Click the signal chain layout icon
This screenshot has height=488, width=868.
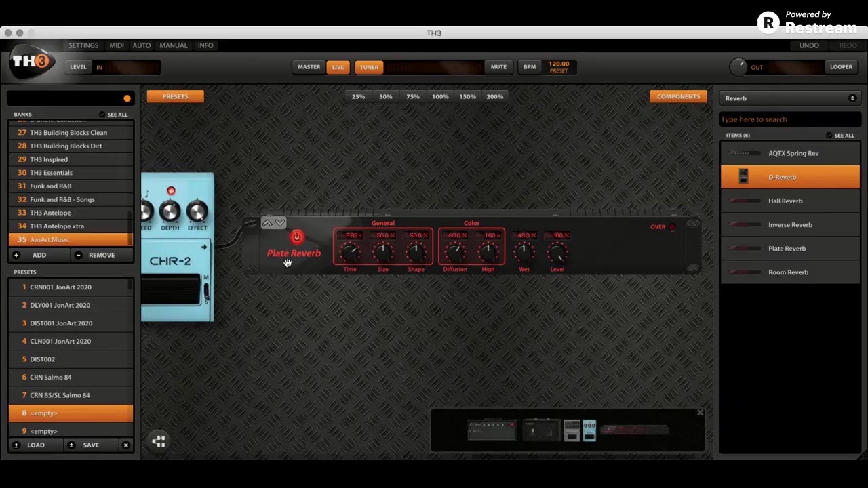(159, 441)
